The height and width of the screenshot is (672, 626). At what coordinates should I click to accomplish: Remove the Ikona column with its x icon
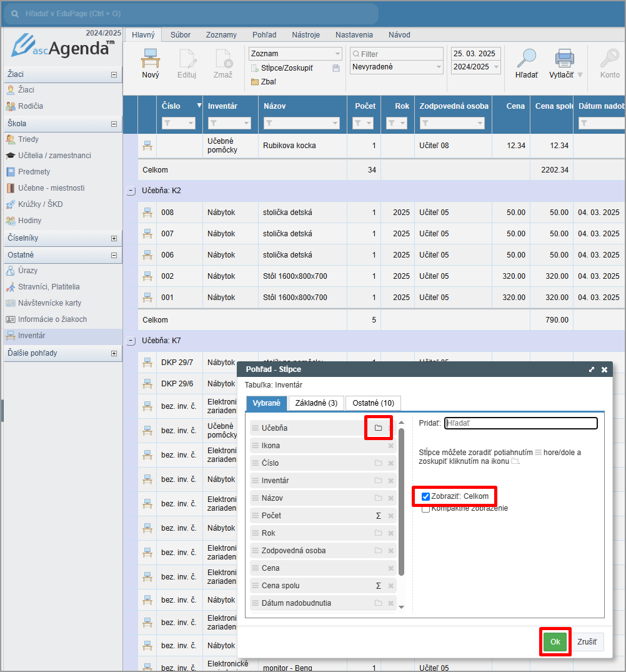tap(391, 446)
